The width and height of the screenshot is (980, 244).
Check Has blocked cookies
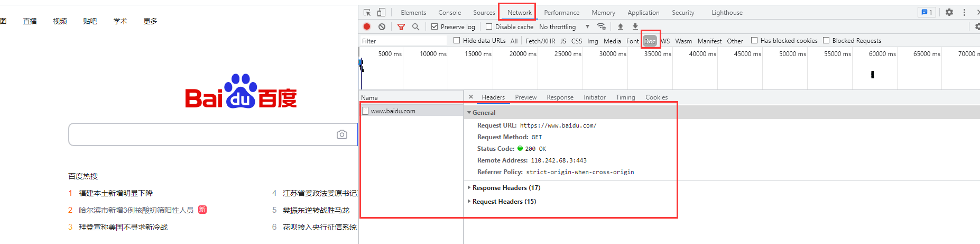tap(754, 40)
